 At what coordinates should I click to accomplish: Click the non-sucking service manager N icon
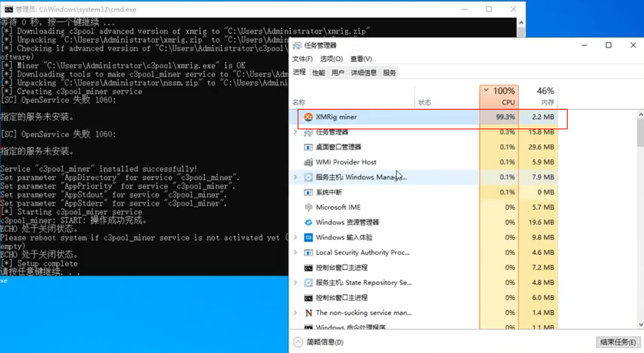tap(308, 313)
